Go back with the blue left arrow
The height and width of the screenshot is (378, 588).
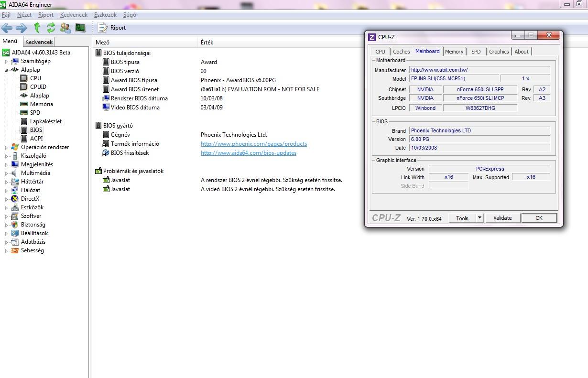point(7,27)
